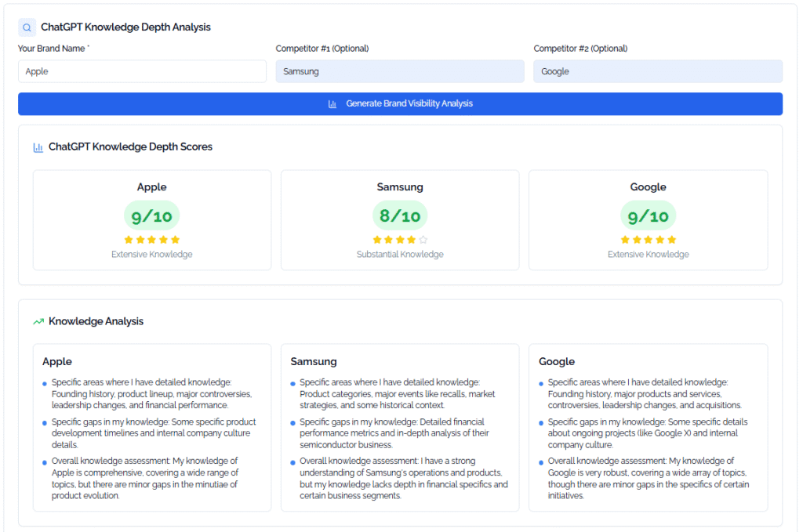The image size is (803, 532).
Task: Click the Apple heading in Knowledge Analysis
Action: pos(57,362)
